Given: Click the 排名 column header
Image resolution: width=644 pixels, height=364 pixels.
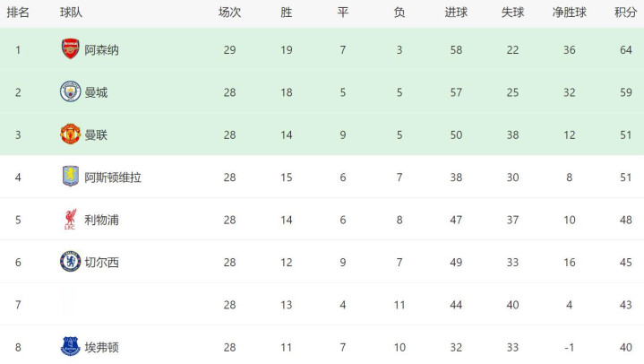Looking at the screenshot, I should [x=18, y=13].
